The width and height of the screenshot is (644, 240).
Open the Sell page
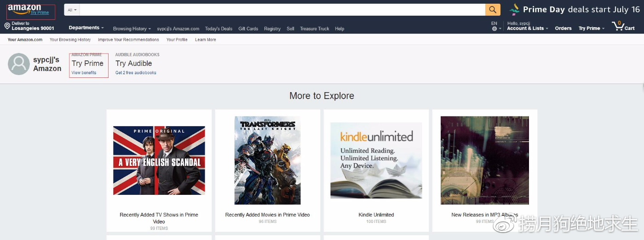point(290,29)
